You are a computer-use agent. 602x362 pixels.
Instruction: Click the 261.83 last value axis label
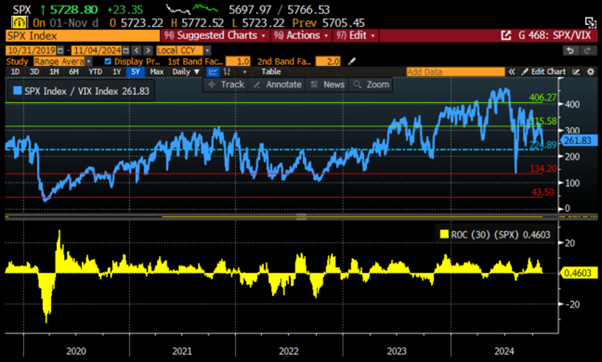(578, 141)
